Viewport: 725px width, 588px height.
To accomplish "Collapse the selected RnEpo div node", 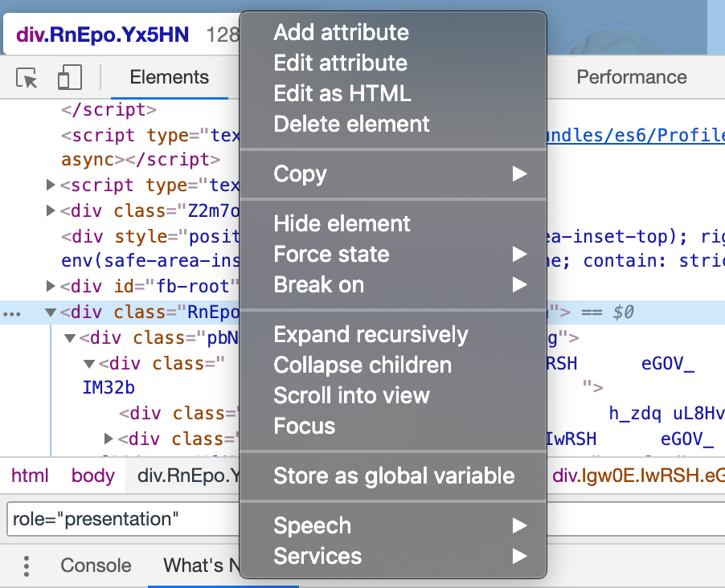I will (x=51, y=312).
